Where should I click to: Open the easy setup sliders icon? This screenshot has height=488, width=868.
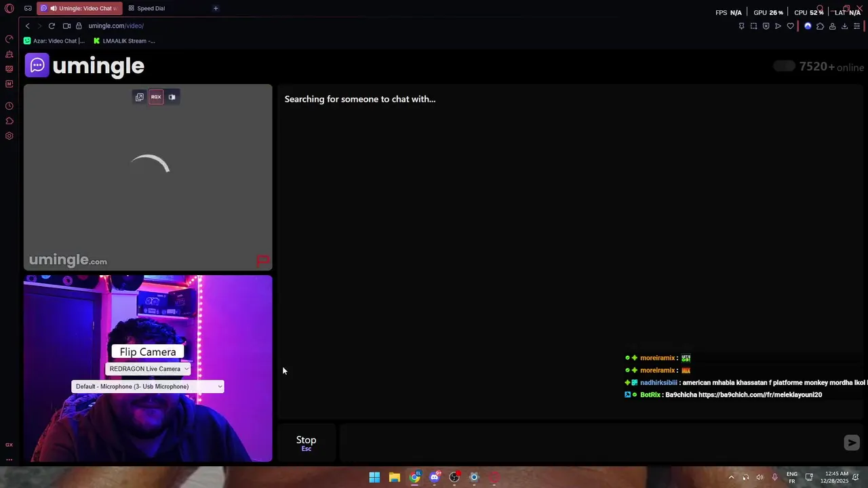856,26
